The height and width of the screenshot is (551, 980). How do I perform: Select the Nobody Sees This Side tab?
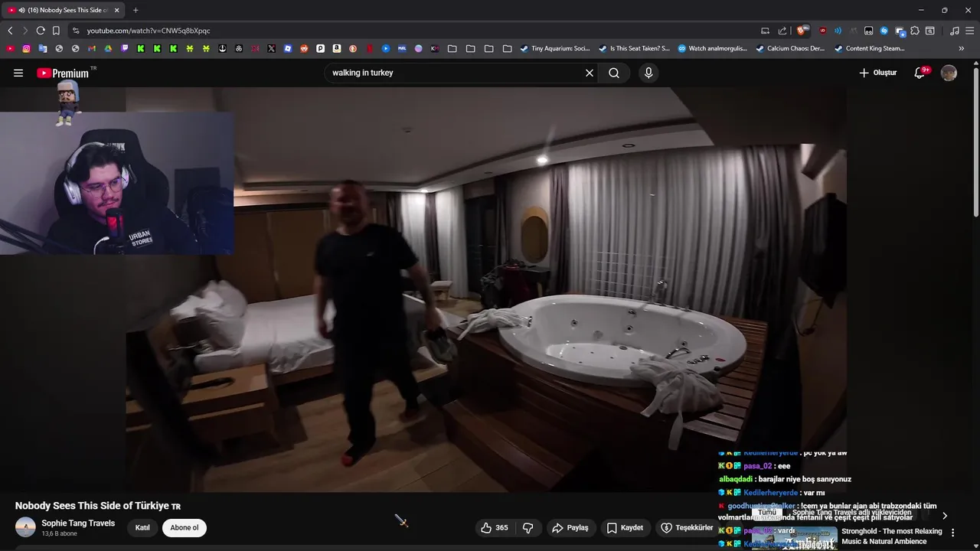pos(64,10)
